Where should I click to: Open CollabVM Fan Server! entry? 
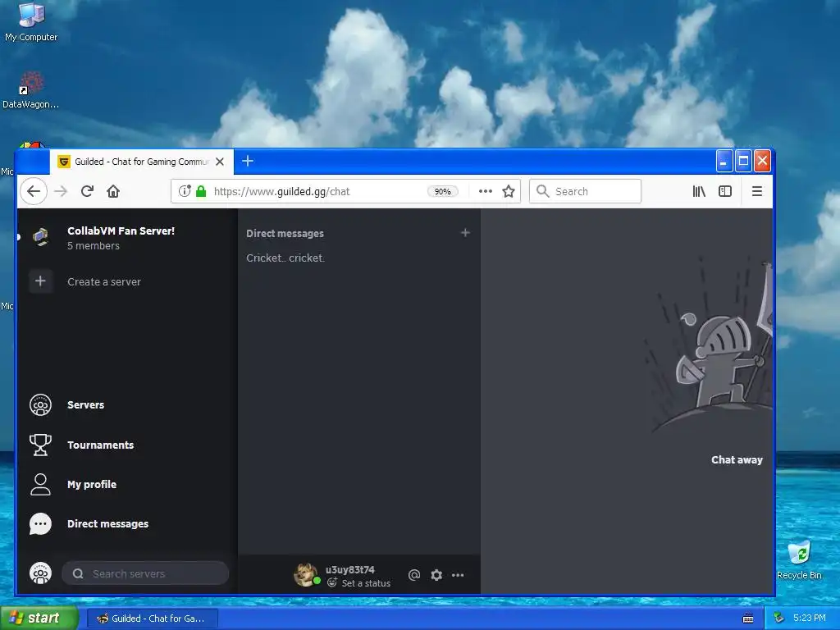click(121, 231)
